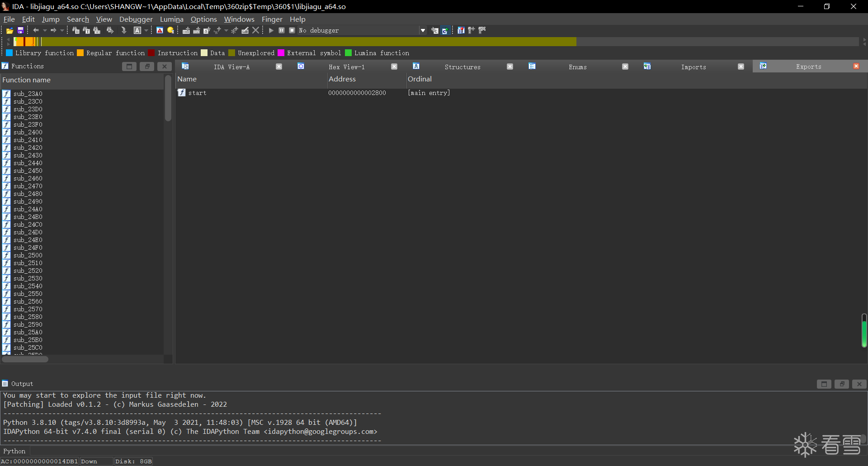
Task: Click the last icon on the toolbar
Action: [482, 30]
